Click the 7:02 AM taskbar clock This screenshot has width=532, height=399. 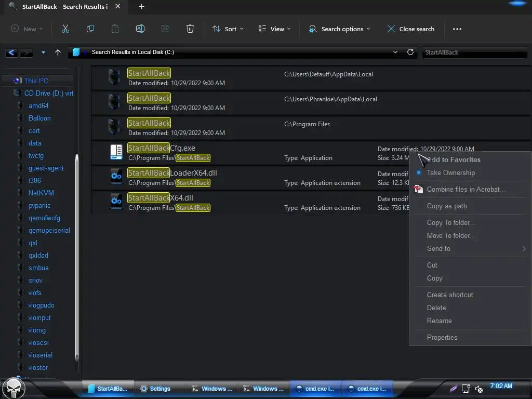(501, 386)
